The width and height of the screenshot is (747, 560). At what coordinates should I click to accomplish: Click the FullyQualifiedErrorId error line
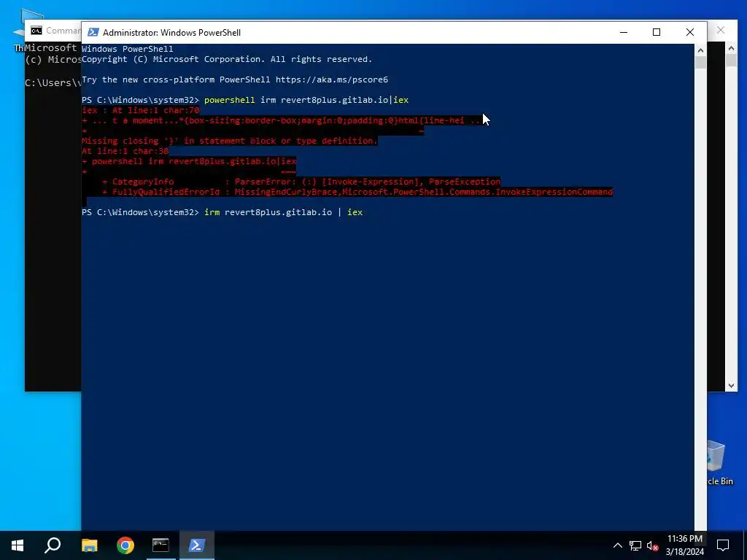[357, 192]
